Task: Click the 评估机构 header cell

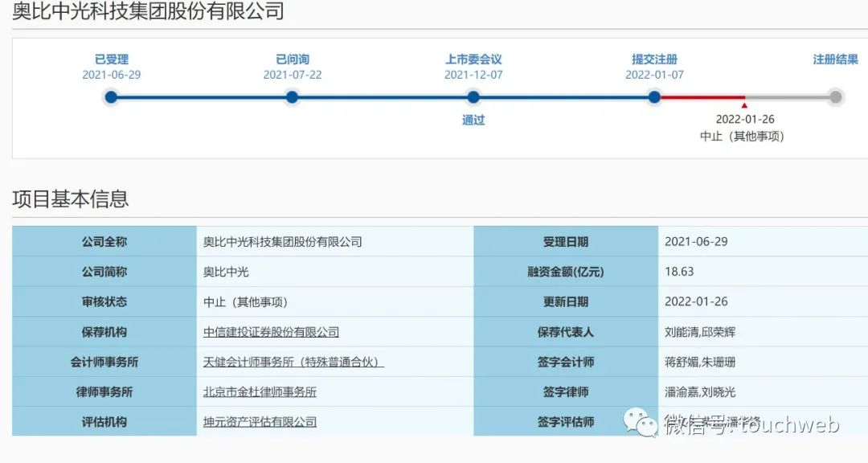Action: pyautogui.click(x=104, y=421)
